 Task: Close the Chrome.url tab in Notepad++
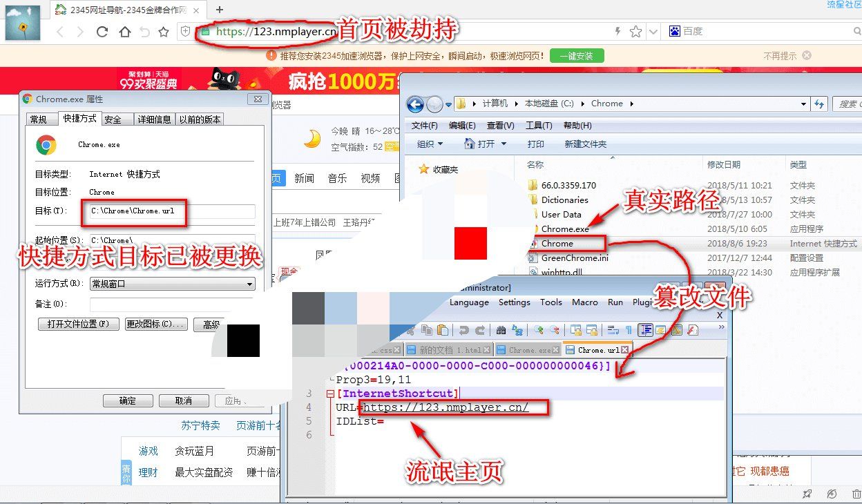coord(626,350)
